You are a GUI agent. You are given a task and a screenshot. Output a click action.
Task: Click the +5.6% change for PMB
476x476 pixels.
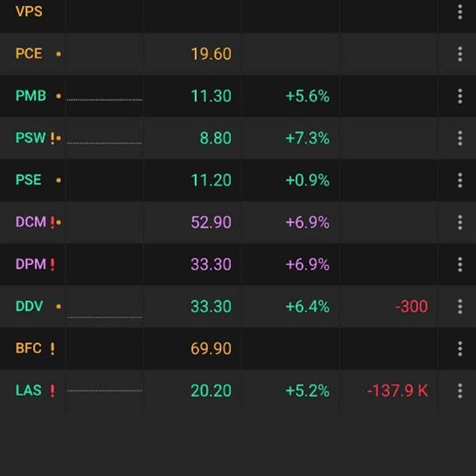307,96
